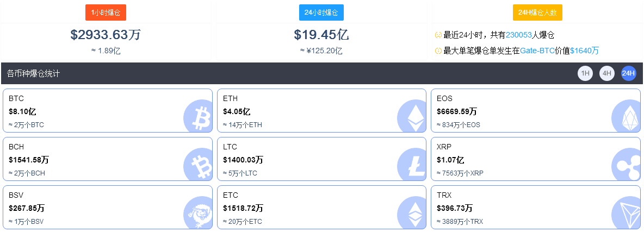The height and width of the screenshot is (232, 644).
Task: Click the Litecoin logo icon
Action: tap(412, 164)
